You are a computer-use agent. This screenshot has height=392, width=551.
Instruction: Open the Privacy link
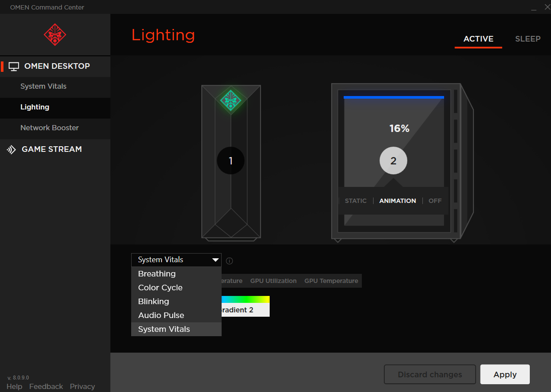point(82,386)
